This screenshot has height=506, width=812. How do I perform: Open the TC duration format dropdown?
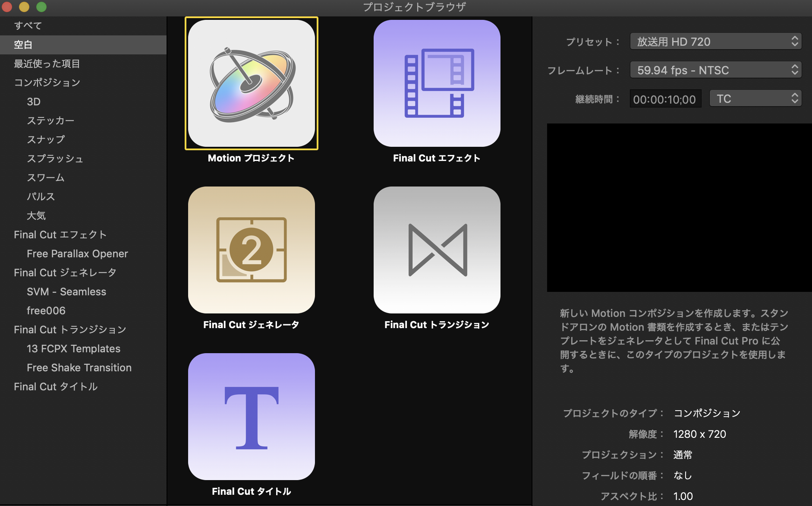[755, 99]
